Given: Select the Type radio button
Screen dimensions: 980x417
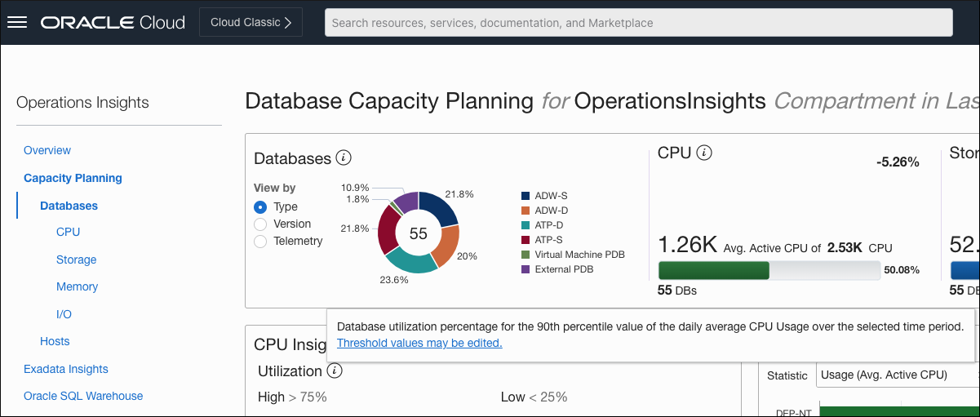Looking at the screenshot, I should click(261, 206).
